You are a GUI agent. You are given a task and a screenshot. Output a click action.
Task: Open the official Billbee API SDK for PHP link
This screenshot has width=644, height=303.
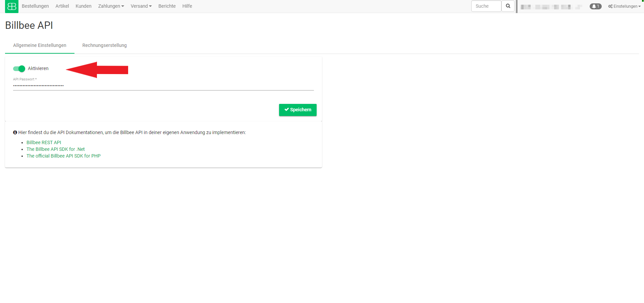point(64,156)
